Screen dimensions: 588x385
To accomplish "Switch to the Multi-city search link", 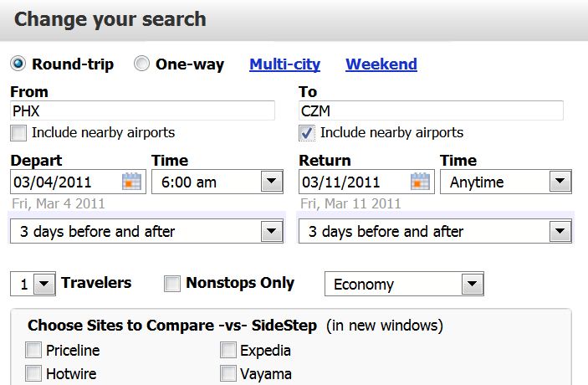I will click(x=284, y=64).
